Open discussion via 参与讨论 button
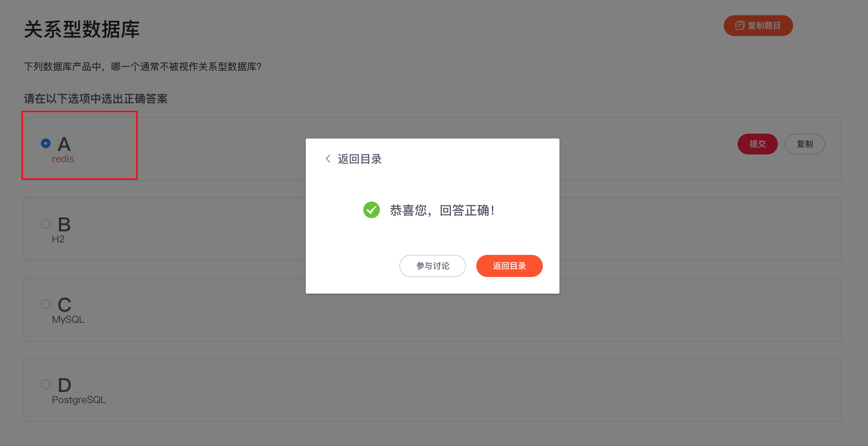 click(432, 266)
